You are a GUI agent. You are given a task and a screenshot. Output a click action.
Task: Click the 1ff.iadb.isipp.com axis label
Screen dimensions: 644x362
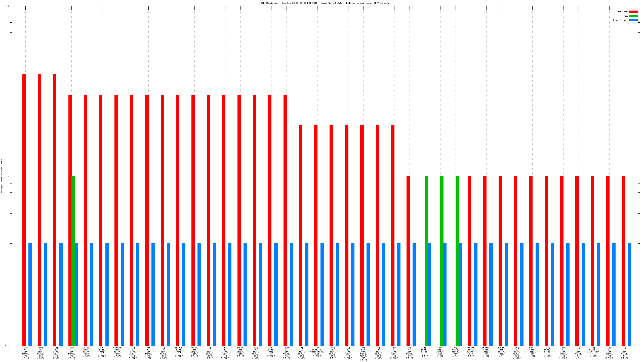tap(271, 351)
